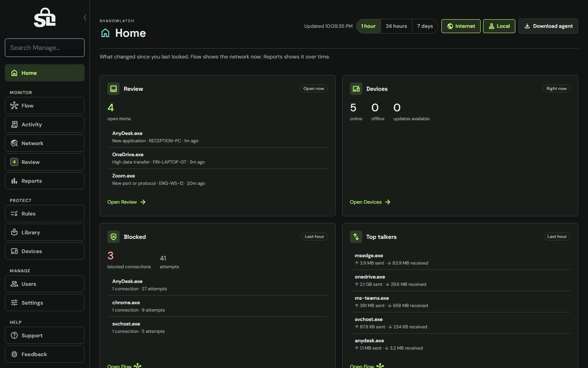The image size is (588, 368).
Task: Click the Home page title house icon
Action: point(105,33)
